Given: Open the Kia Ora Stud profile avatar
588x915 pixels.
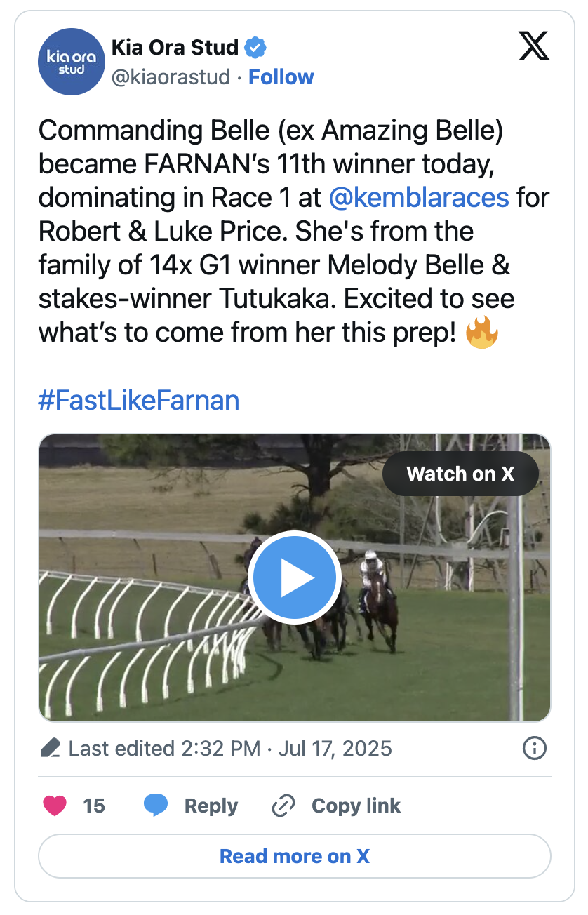Looking at the screenshot, I should (71, 62).
